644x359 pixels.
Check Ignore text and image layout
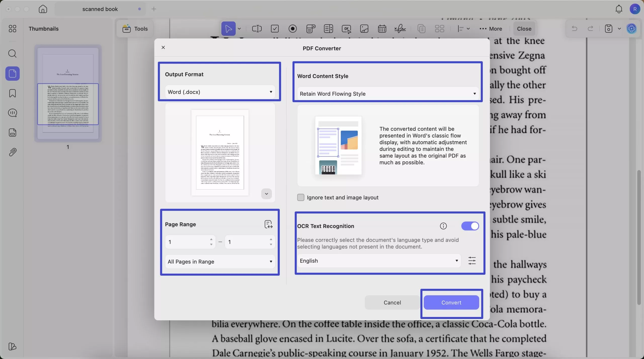301,197
